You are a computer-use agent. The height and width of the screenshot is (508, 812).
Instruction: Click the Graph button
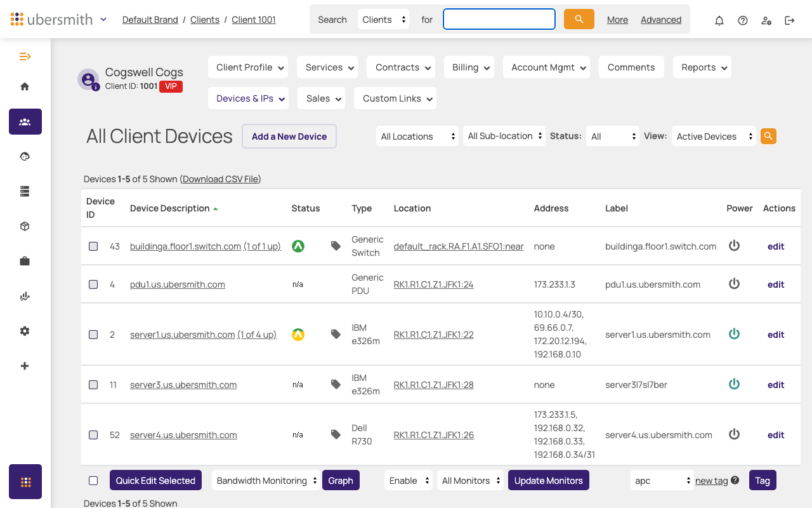coord(341,480)
